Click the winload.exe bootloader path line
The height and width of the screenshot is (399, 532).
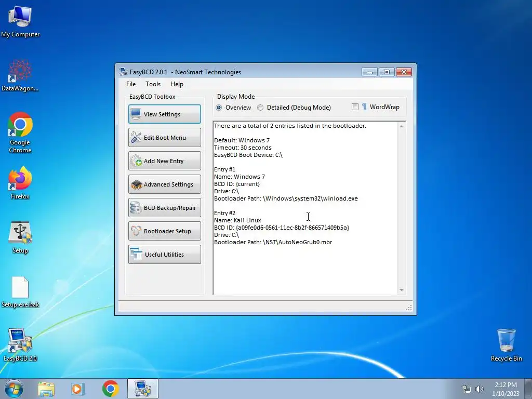pos(286,198)
